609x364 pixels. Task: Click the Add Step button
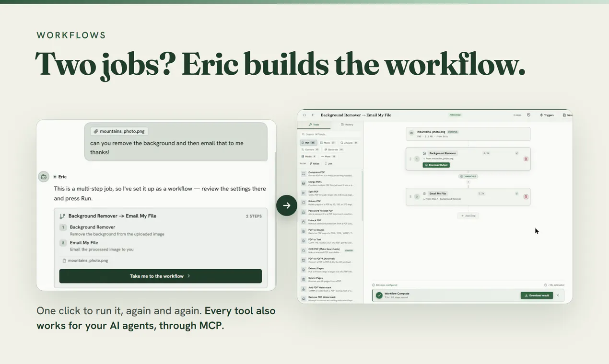[468, 216]
